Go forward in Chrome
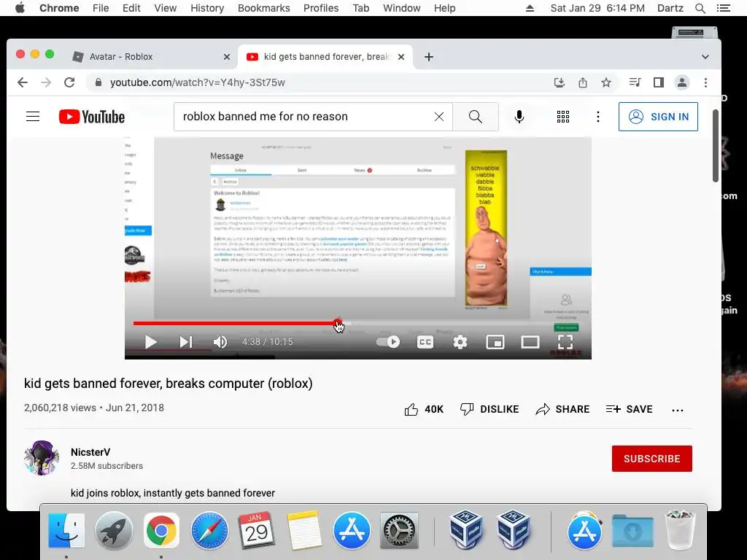The height and width of the screenshot is (560, 747). [x=46, y=82]
